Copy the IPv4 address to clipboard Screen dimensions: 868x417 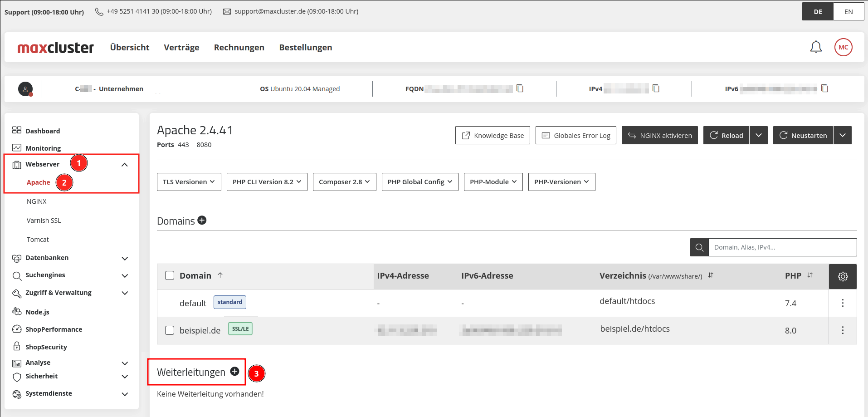pyautogui.click(x=656, y=88)
